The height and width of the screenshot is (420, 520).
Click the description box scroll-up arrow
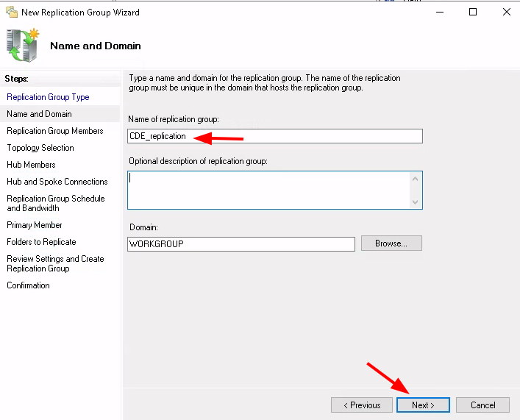pos(415,179)
